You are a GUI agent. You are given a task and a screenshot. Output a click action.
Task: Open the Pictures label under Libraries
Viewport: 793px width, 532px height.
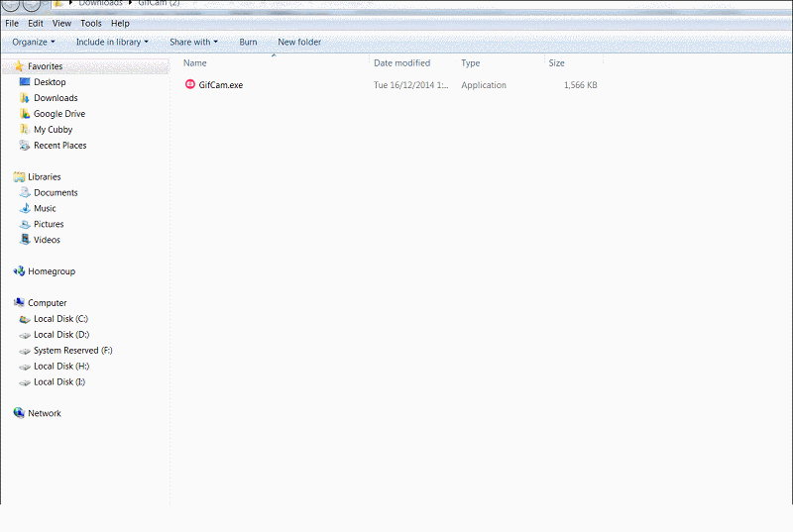point(49,224)
